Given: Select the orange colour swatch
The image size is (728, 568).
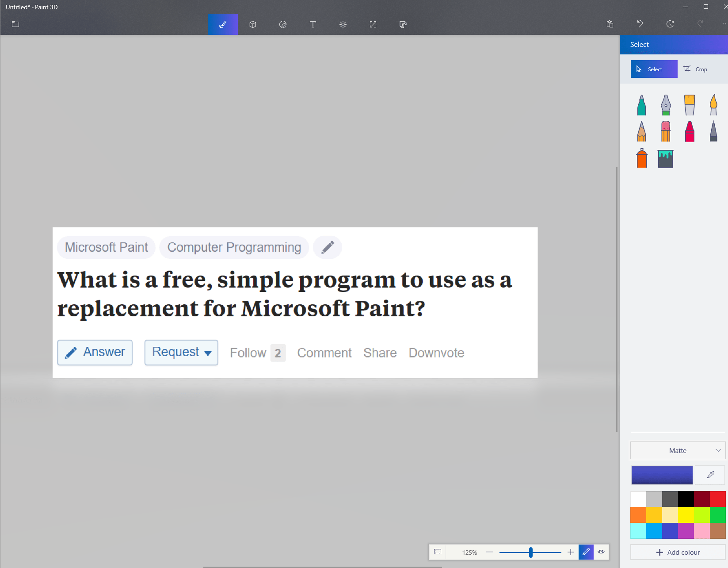Looking at the screenshot, I should click(x=638, y=515).
